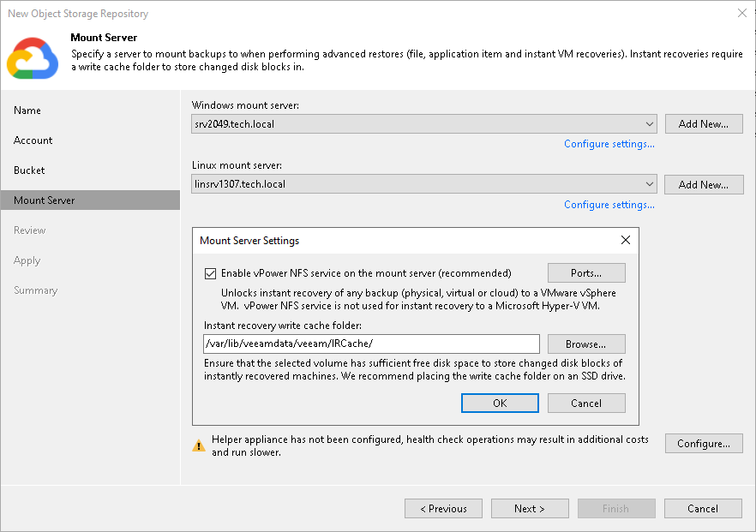Viewport: 756px width, 532px height.
Task: Select the Summary wizard step
Action: click(x=36, y=290)
